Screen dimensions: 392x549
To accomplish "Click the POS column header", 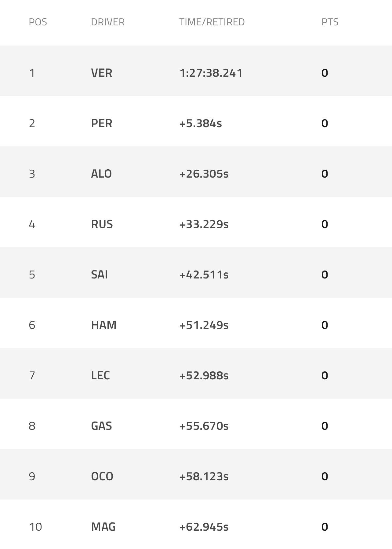I will click(x=38, y=22).
